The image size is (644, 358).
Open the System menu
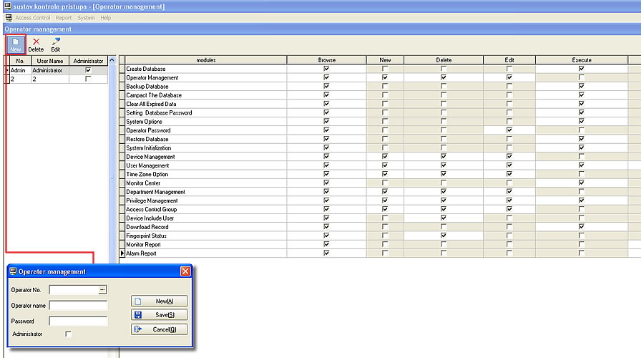[x=86, y=17]
